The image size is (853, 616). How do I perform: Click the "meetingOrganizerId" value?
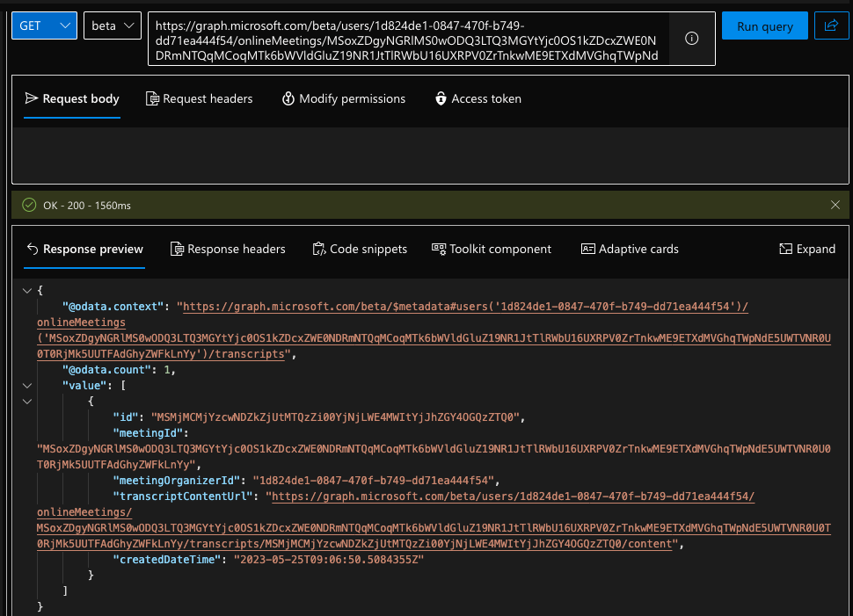point(373,481)
